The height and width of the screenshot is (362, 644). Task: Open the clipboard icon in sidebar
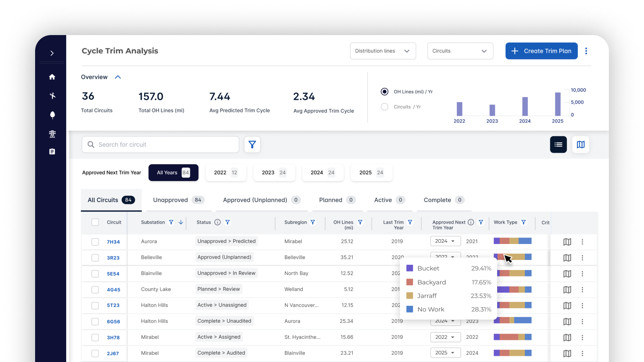pos(52,151)
